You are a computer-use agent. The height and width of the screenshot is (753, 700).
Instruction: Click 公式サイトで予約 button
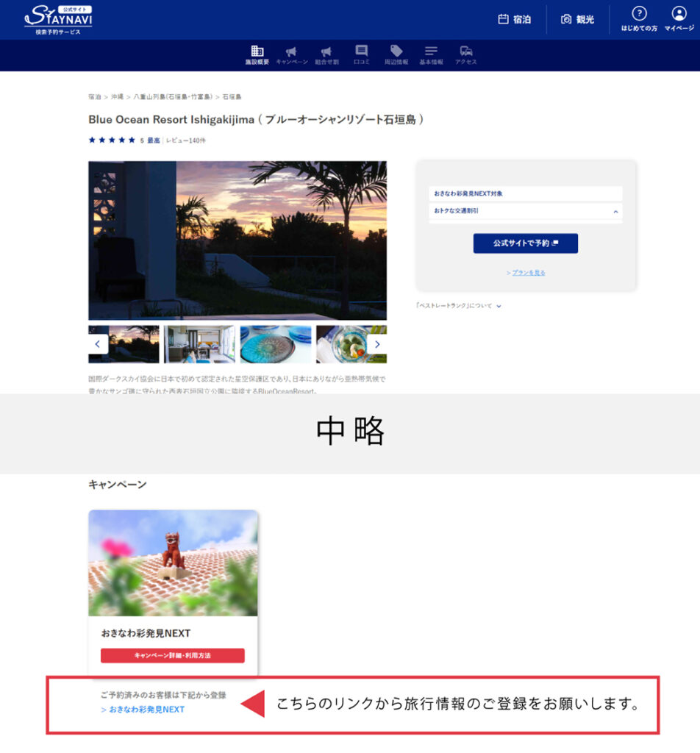[525, 243]
